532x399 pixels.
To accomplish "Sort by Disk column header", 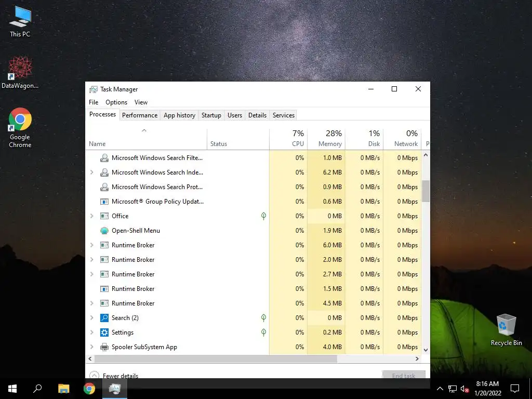I will (x=364, y=139).
